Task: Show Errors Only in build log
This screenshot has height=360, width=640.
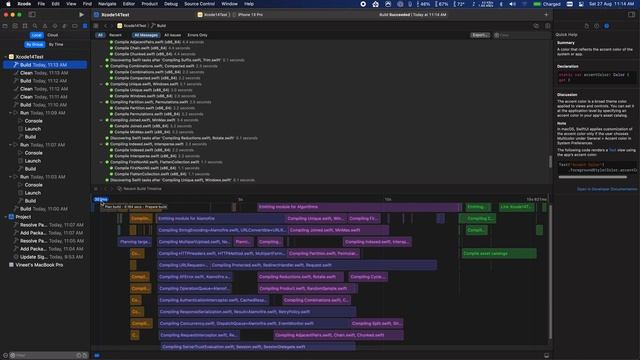Action: point(197,35)
